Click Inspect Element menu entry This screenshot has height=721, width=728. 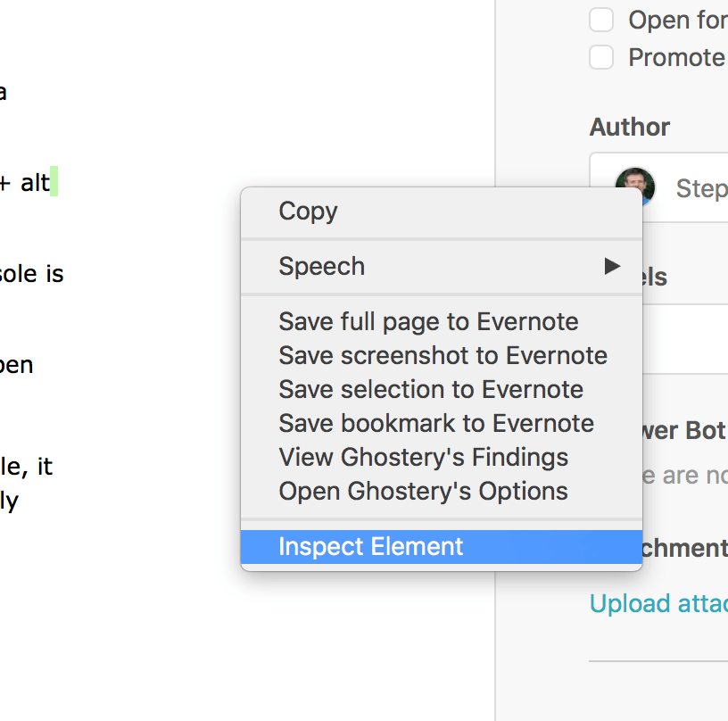point(371,546)
